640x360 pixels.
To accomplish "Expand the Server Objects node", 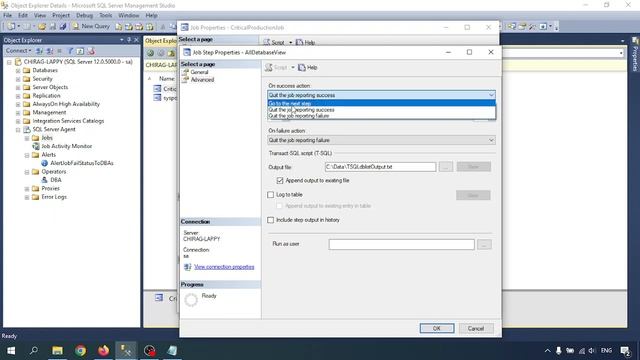I will point(18,88).
